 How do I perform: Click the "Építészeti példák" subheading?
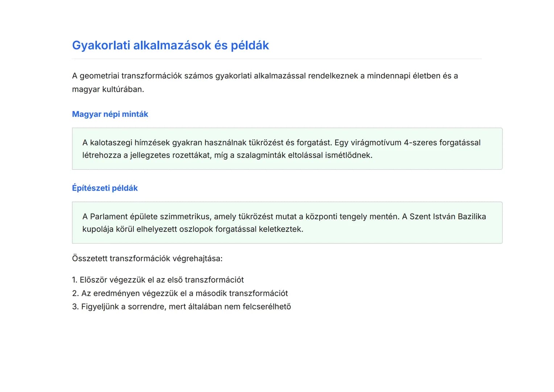coord(105,188)
